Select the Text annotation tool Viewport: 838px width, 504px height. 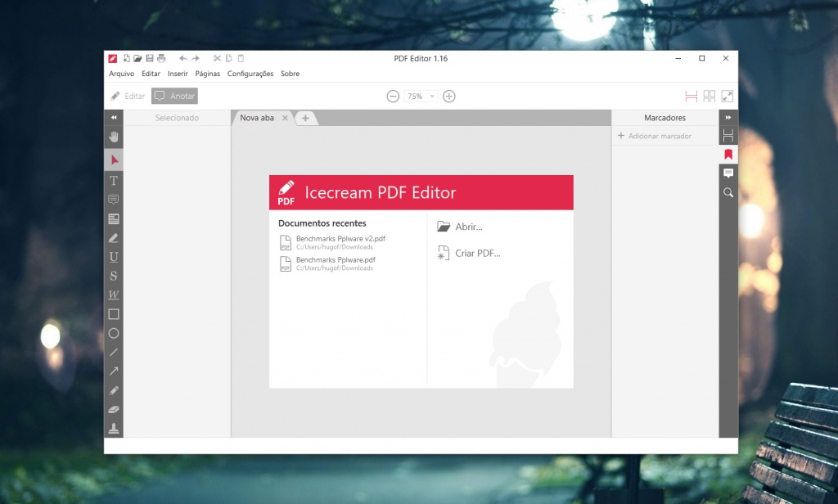(114, 181)
